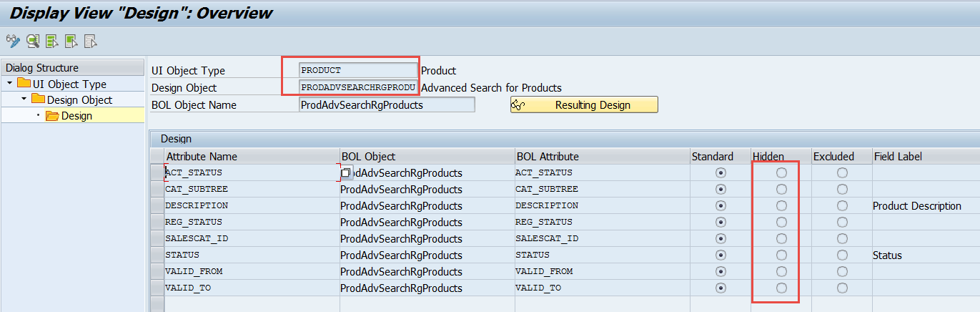980x312 pixels.
Task: Click the Standard column header
Action: (x=720, y=156)
